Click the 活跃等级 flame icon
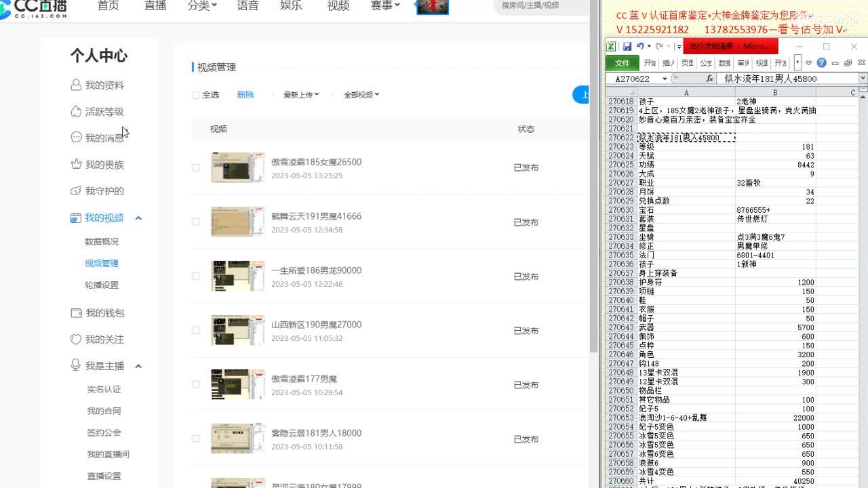Viewport: 868px width, 488px height. click(77, 111)
